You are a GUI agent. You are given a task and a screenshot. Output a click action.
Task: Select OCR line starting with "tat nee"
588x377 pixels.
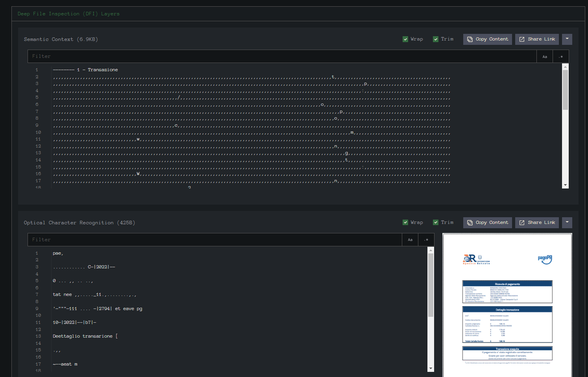click(x=94, y=294)
